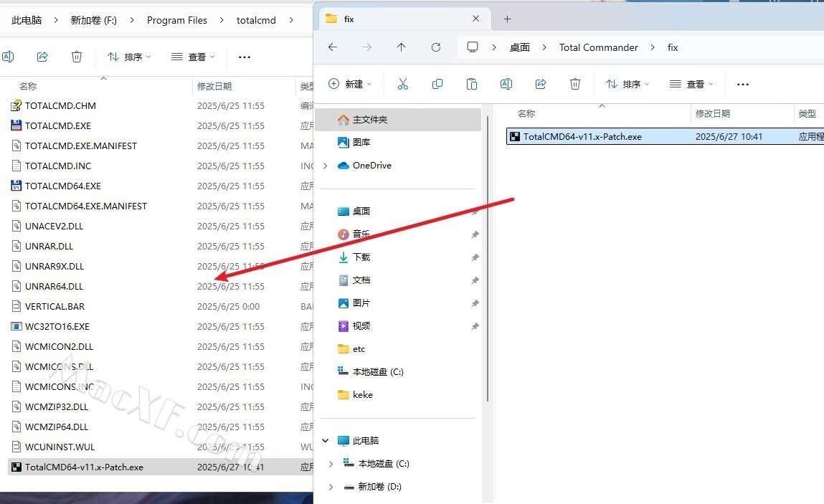
Task: Go back in the fix window
Action: 333,47
